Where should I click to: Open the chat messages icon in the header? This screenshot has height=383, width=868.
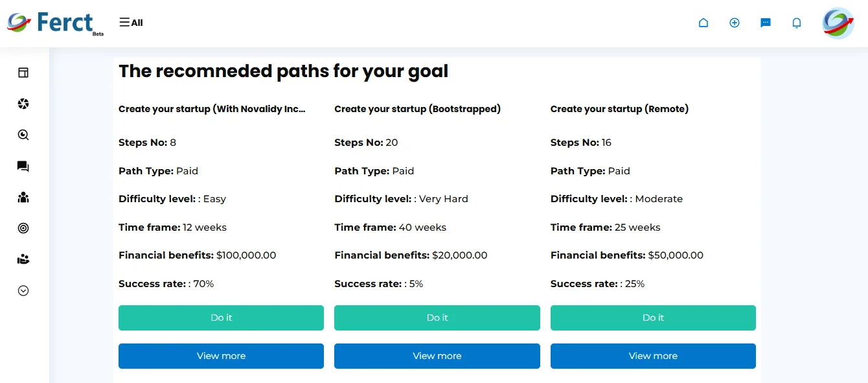766,23
